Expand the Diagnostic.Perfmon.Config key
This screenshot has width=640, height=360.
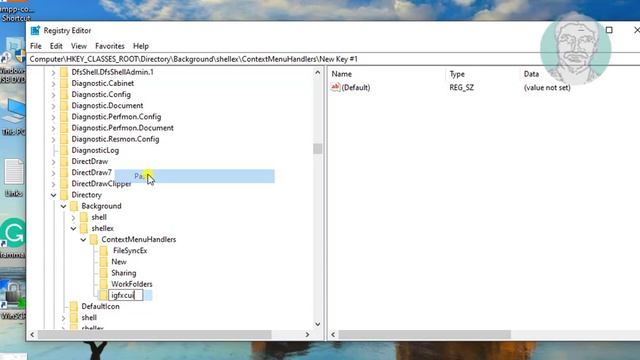coord(53,117)
